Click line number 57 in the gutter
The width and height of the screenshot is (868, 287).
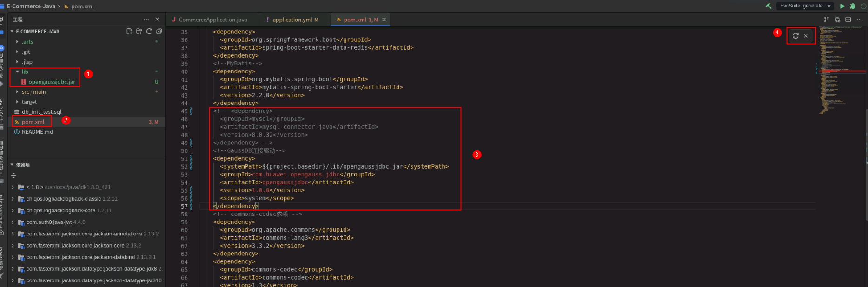tap(184, 206)
